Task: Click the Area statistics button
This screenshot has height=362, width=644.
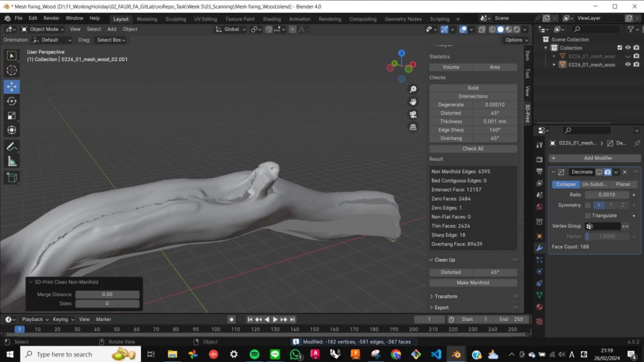Action: (x=495, y=67)
